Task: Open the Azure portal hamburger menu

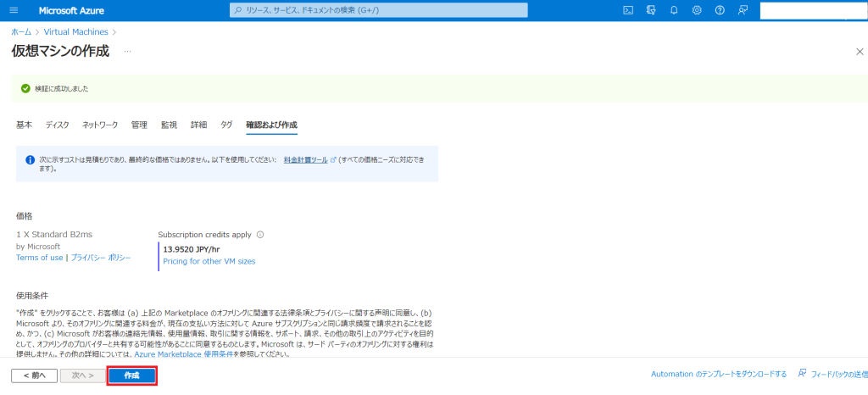Action: click(14, 10)
